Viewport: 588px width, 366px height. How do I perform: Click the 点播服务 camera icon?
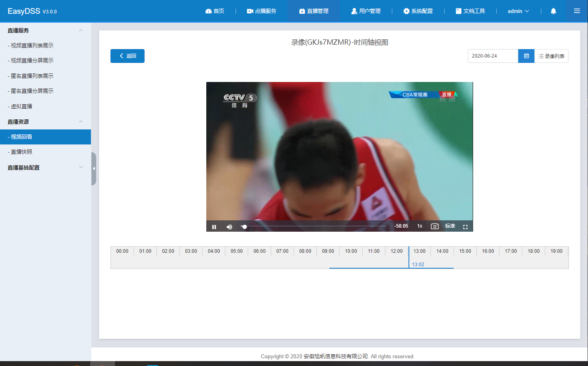click(250, 11)
